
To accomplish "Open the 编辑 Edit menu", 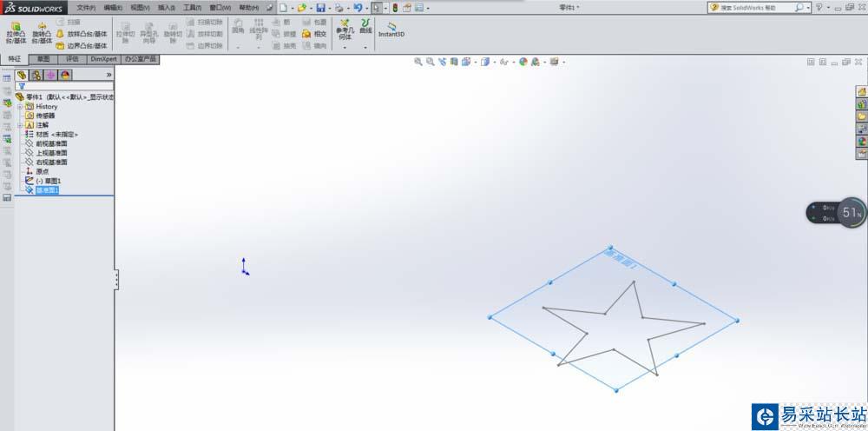I will click(113, 8).
